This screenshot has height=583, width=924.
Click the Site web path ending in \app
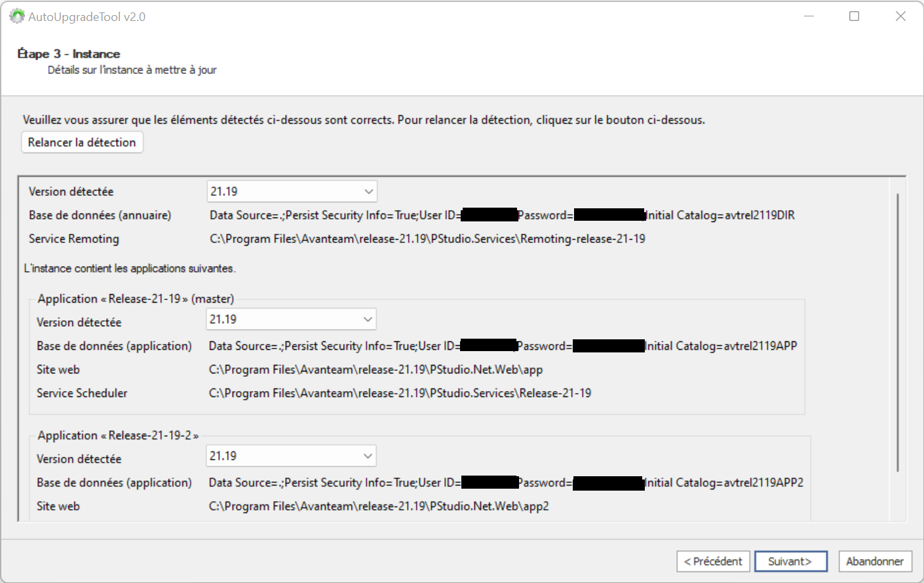(x=375, y=369)
